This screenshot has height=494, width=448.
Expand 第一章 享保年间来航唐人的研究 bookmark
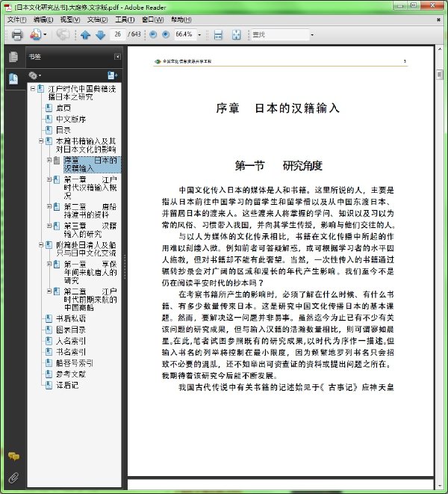pyautogui.click(x=49, y=264)
